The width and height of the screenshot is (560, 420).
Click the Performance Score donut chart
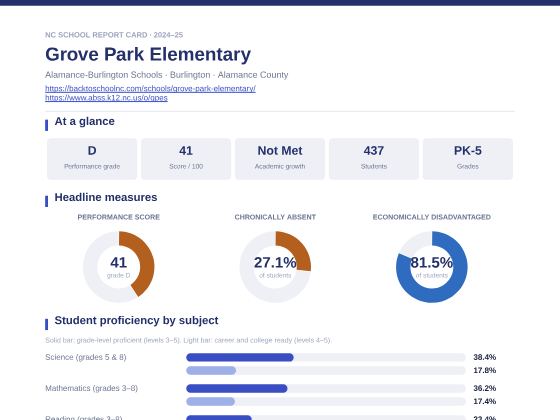tap(119, 267)
